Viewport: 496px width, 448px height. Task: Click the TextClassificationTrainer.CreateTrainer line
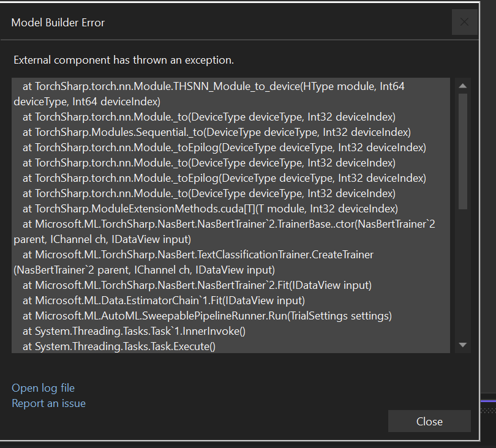pos(194,262)
